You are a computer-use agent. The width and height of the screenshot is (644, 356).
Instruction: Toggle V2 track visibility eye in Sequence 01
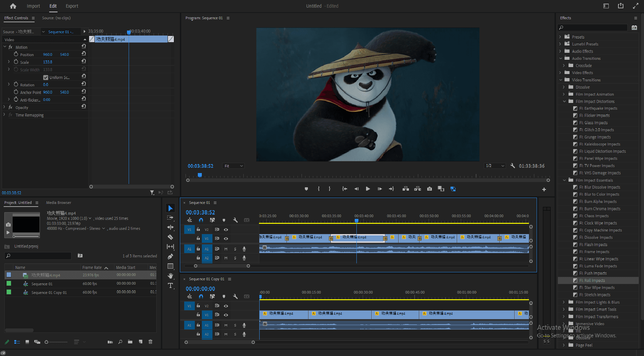coord(226,229)
